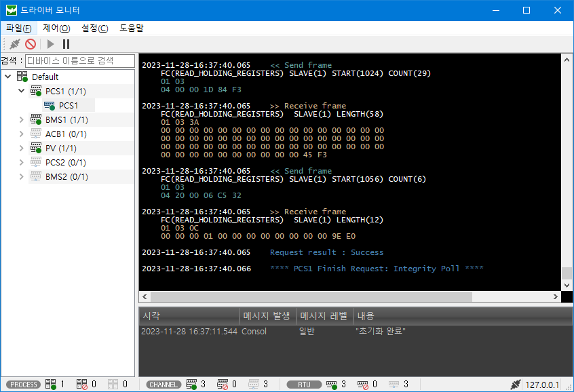The height and width of the screenshot is (392, 574).
Task: Select the PCS1 device child item
Action: click(x=69, y=105)
